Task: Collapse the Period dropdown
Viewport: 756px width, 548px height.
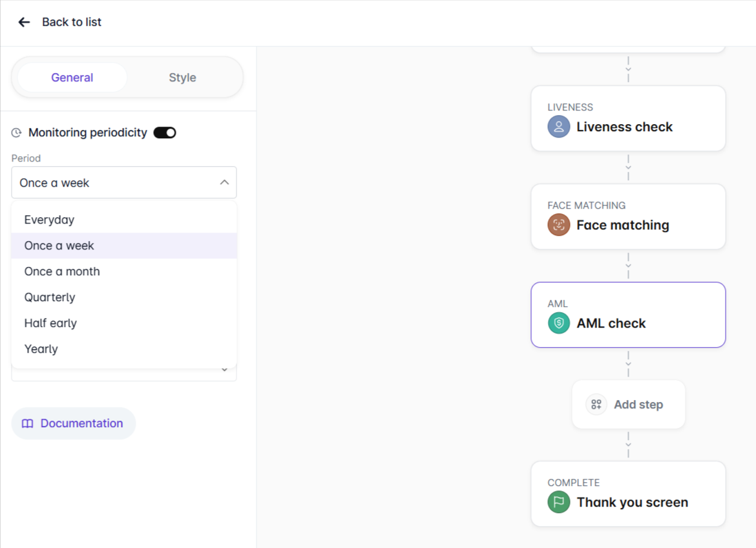Action: point(224,183)
